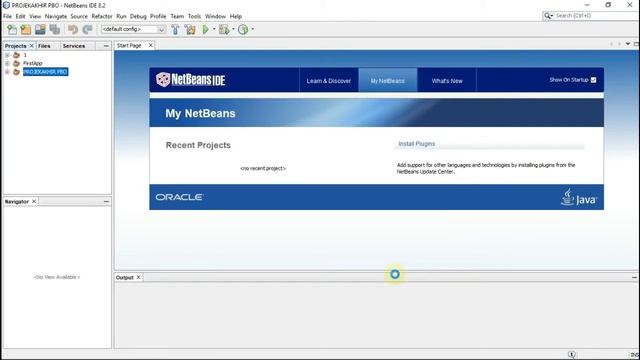Open the Run Project dropdown arrow
The height and width of the screenshot is (360, 640).
214,29
